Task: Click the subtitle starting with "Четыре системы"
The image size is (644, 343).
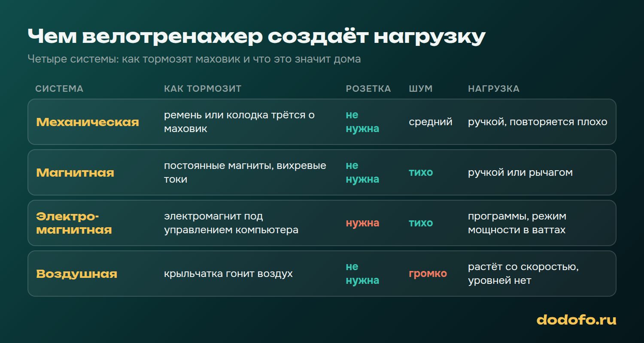Action: pyautogui.click(x=194, y=59)
